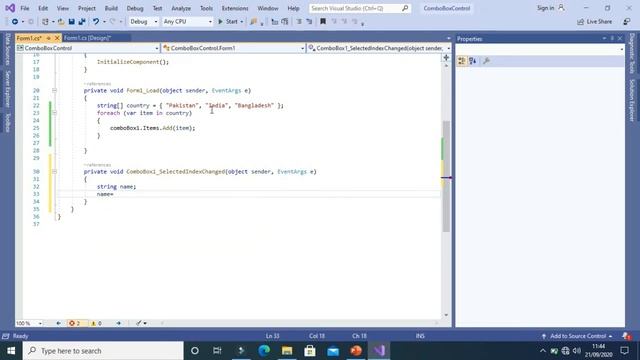Screen dimensions: 640x360
Task: Click the decrease indent toolbar icon
Action: [299, 22]
